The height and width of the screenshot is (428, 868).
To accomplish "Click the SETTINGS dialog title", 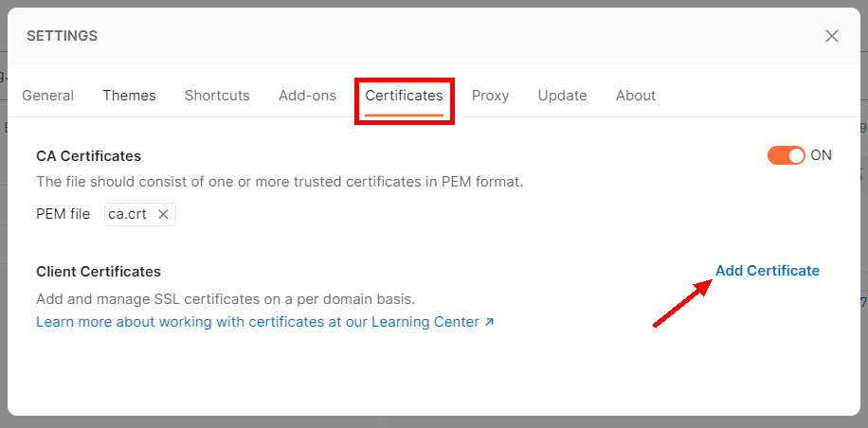I will [x=62, y=36].
